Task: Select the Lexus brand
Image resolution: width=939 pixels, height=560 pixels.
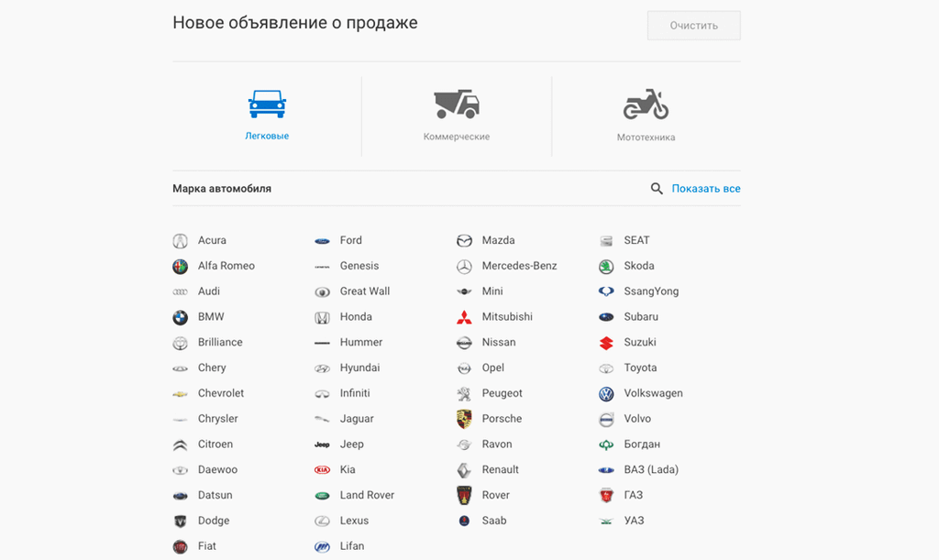Action: [355, 521]
